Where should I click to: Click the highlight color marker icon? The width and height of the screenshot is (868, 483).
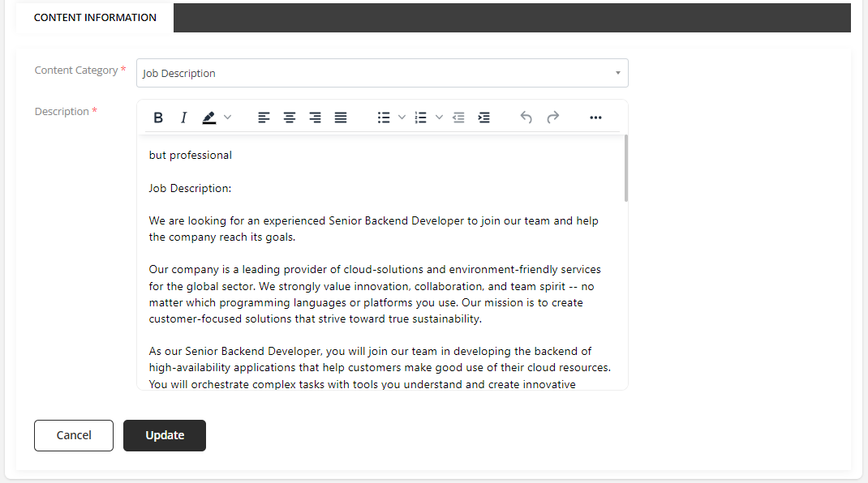pyautogui.click(x=209, y=118)
